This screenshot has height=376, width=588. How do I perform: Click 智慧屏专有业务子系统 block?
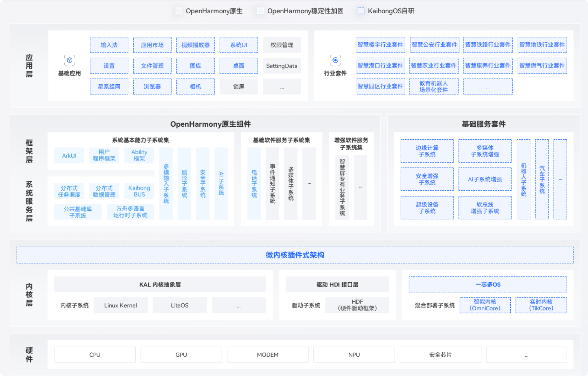(x=342, y=187)
